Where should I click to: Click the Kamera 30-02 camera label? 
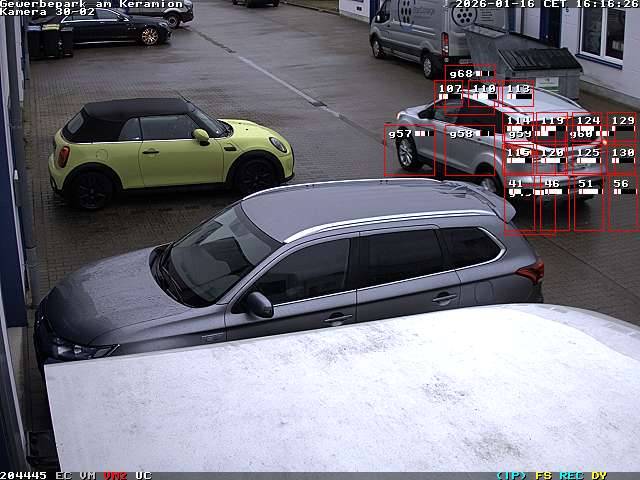pos(48,12)
